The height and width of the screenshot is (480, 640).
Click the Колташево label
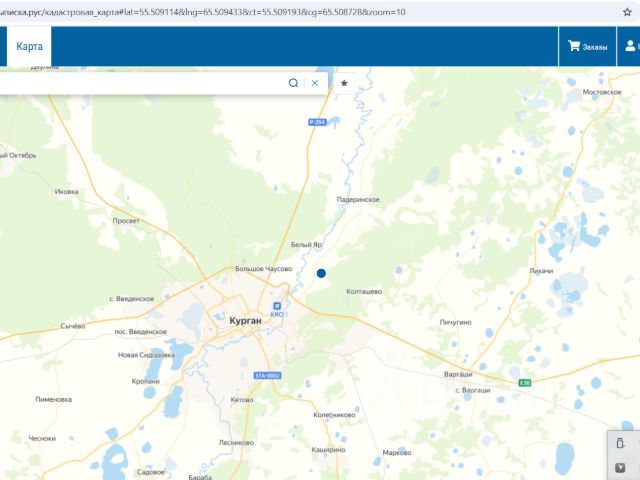364,291
